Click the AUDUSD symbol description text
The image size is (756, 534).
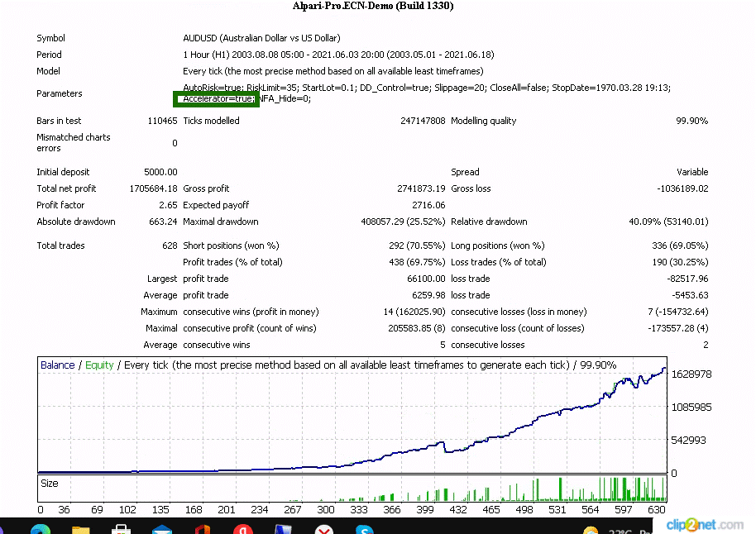pyautogui.click(x=261, y=38)
